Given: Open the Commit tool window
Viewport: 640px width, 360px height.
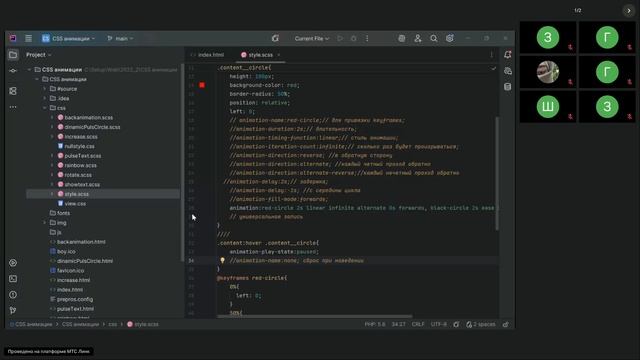Looking at the screenshot, I should click(13, 71).
